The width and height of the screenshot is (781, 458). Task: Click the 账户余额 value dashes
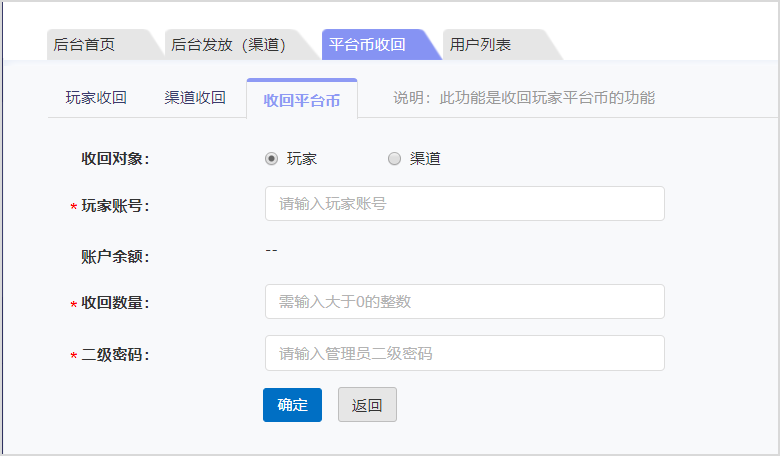[x=271, y=251]
